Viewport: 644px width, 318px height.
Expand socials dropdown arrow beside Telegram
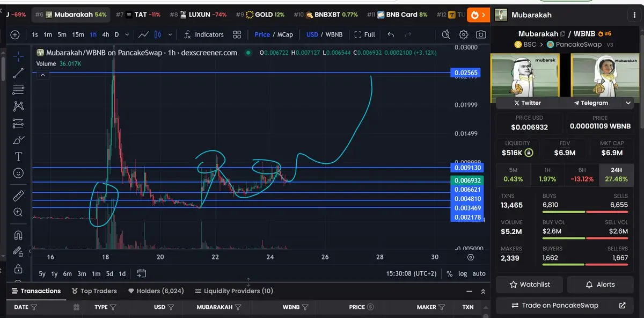(x=628, y=103)
